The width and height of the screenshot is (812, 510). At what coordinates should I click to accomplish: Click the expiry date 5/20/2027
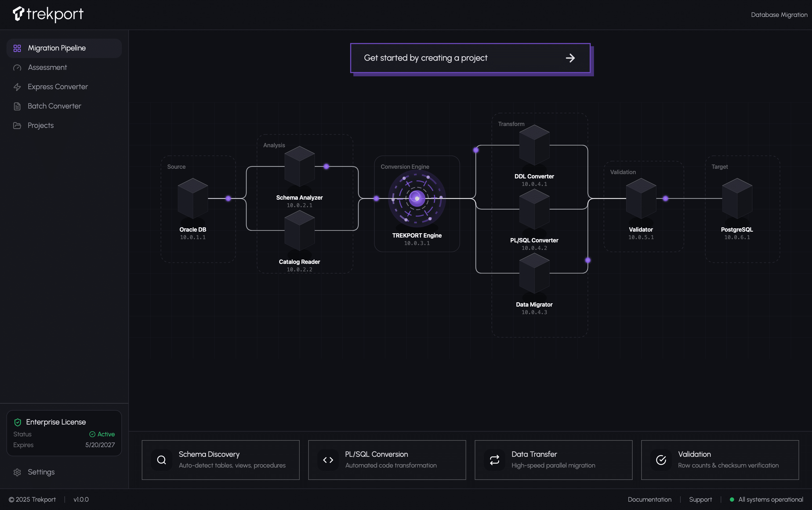tap(100, 445)
